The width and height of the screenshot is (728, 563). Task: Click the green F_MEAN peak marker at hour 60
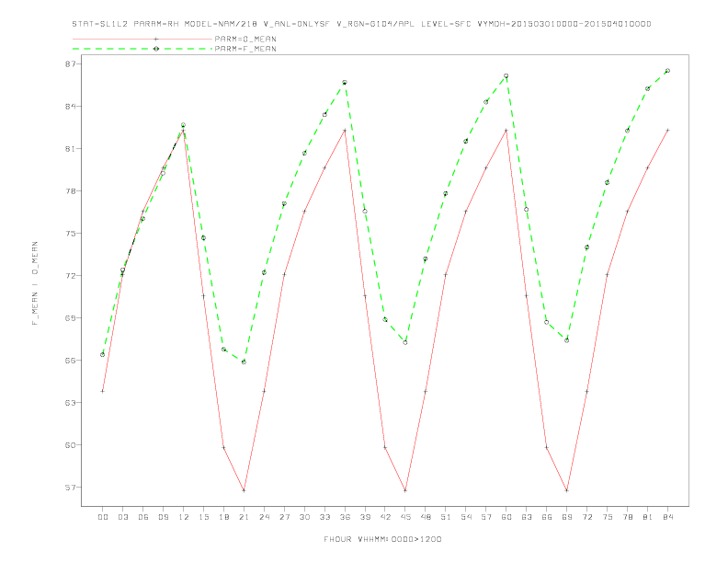click(506, 75)
